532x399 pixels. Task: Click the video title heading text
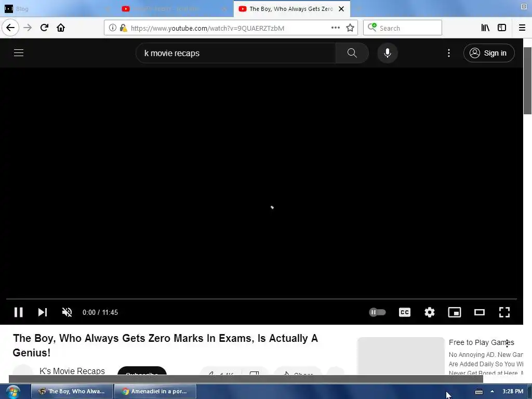pos(165,345)
